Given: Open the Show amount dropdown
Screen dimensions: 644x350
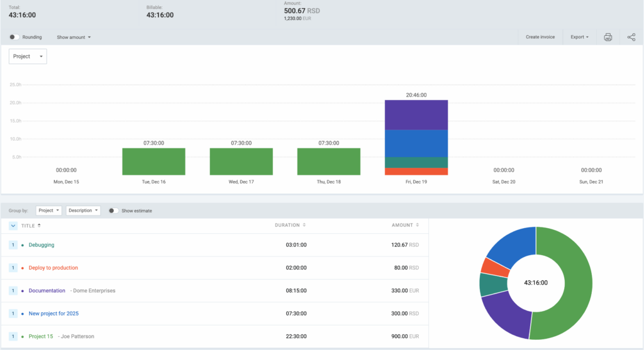Looking at the screenshot, I should pos(74,37).
